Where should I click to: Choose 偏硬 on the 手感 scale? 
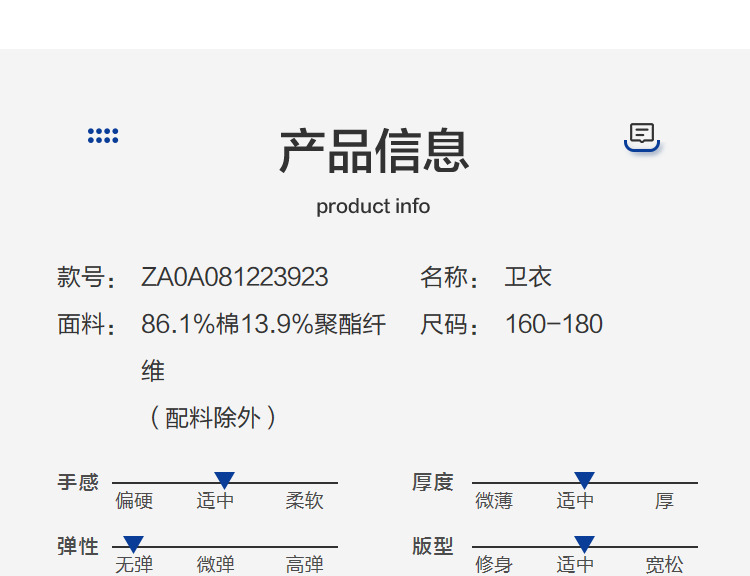(x=134, y=501)
